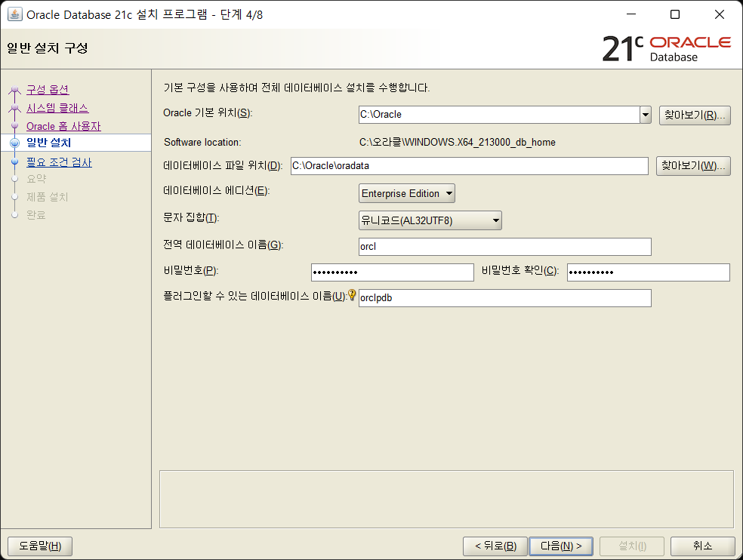
Task: Go to the 구성 옵션 step
Action: coord(48,90)
